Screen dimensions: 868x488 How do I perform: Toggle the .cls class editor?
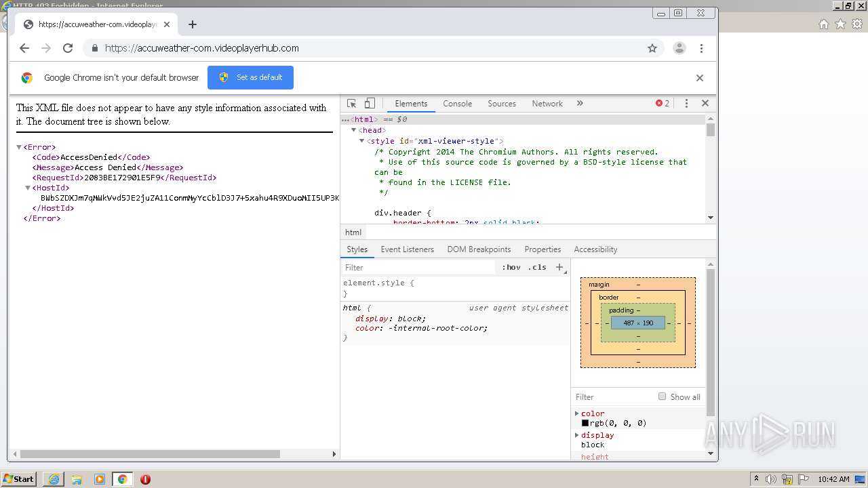click(x=537, y=267)
